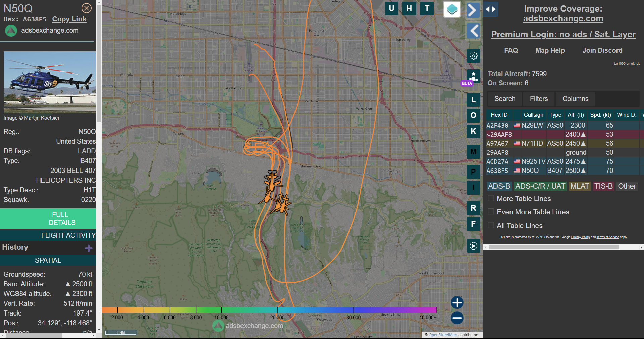
Task: Click the right chevron arrow button
Action: pos(473,10)
